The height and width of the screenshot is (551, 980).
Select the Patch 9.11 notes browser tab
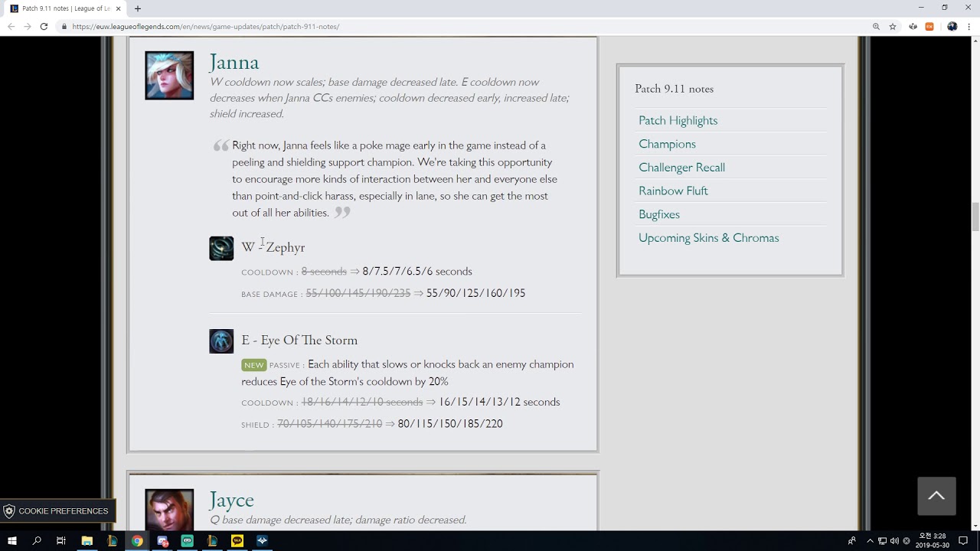point(65,8)
